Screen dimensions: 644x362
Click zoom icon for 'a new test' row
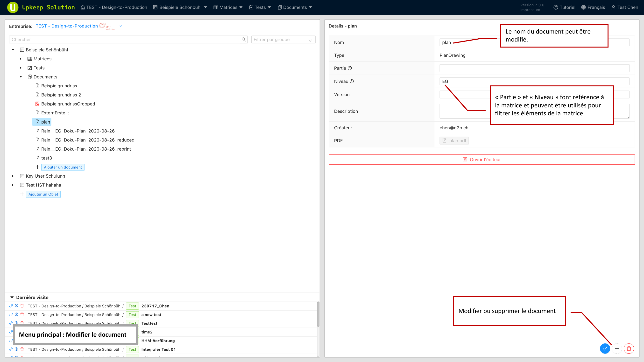(16, 314)
